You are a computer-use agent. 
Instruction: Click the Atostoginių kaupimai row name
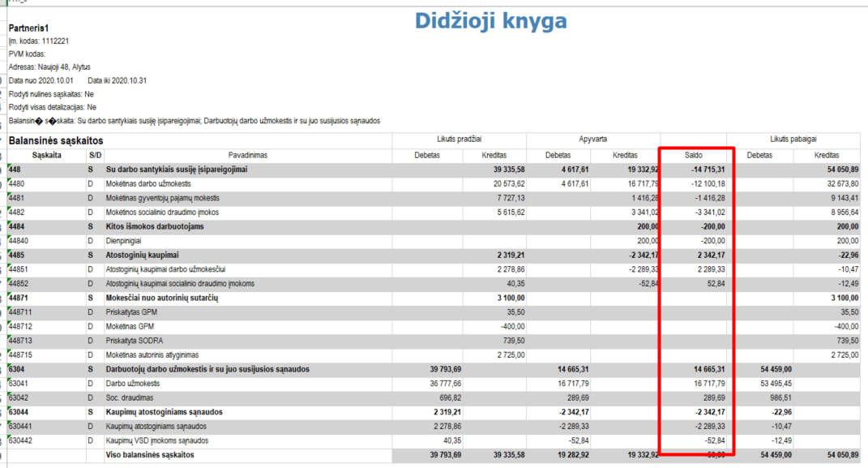[x=144, y=255]
